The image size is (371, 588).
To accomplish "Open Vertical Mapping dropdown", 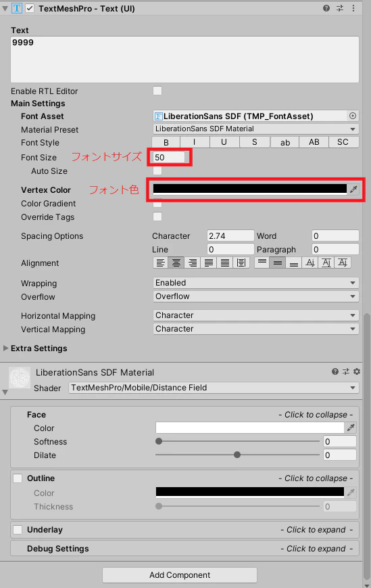I will pyautogui.click(x=256, y=329).
